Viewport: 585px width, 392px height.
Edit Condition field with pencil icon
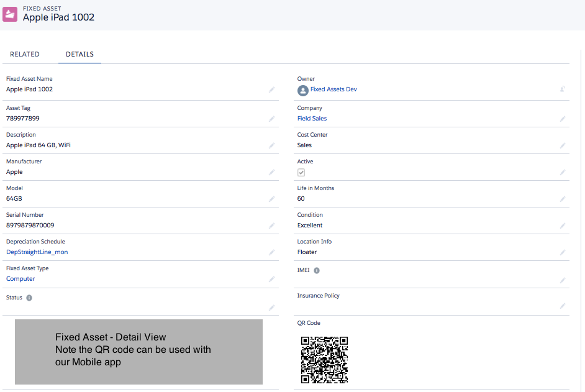click(x=563, y=226)
